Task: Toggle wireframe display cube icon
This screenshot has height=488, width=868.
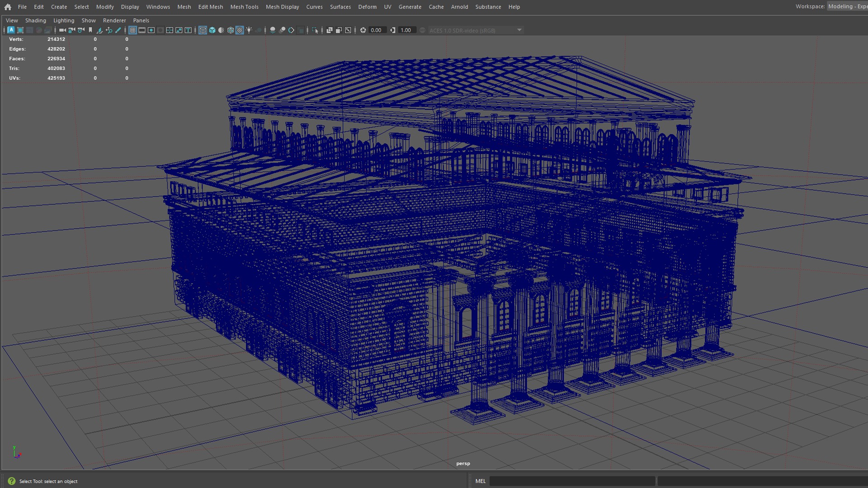Action: coord(203,30)
